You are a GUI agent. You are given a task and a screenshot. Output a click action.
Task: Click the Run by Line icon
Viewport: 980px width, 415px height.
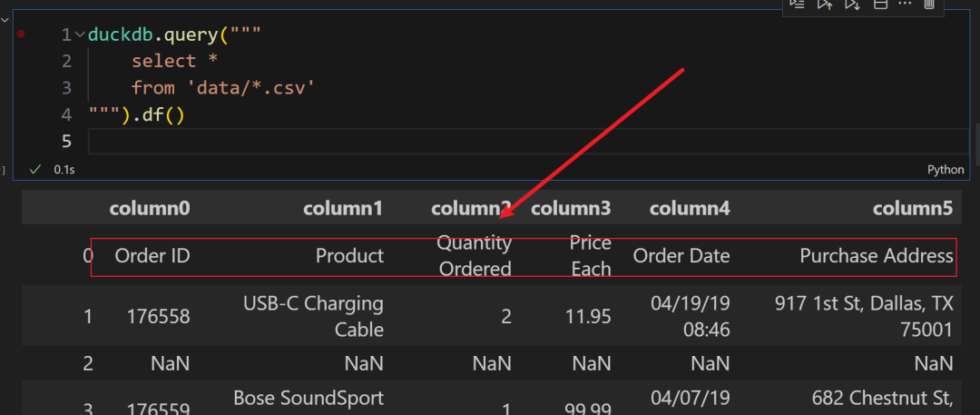coord(797,5)
